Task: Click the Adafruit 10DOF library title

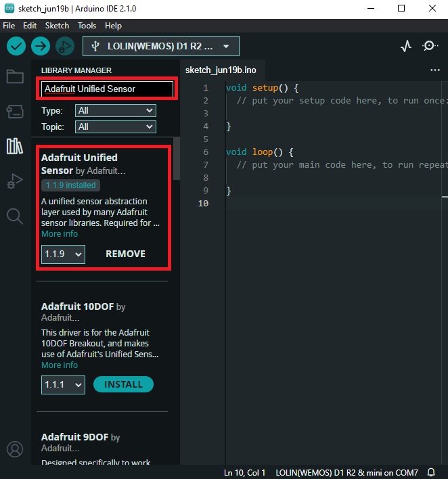Action: click(x=78, y=306)
